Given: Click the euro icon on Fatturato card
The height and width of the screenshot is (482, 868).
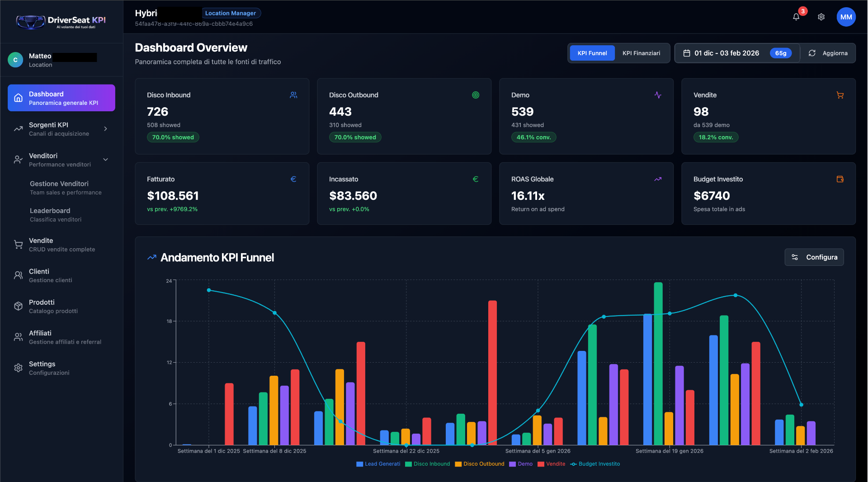Looking at the screenshot, I should point(293,179).
